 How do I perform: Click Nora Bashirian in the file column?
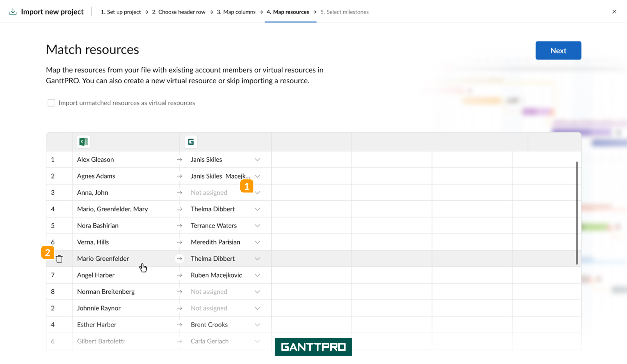click(x=98, y=226)
